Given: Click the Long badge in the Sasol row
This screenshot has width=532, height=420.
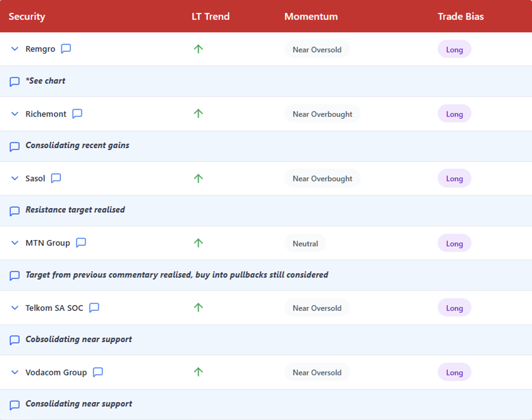Looking at the screenshot, I should click(454, 178).
